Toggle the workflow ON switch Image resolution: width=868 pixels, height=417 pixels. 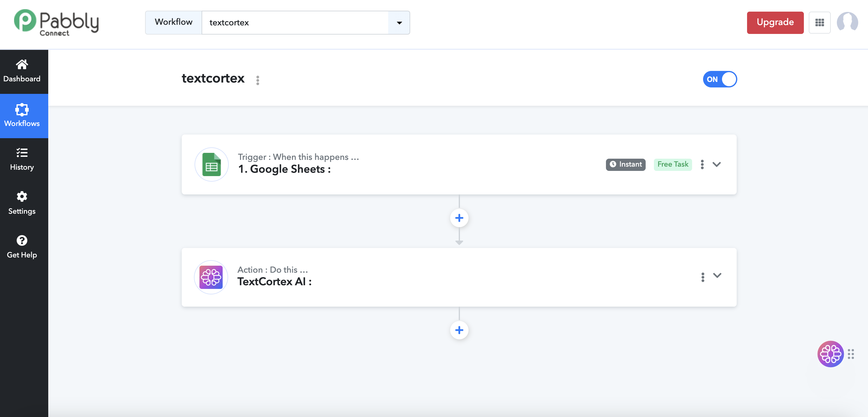click(x=720, y=79)
